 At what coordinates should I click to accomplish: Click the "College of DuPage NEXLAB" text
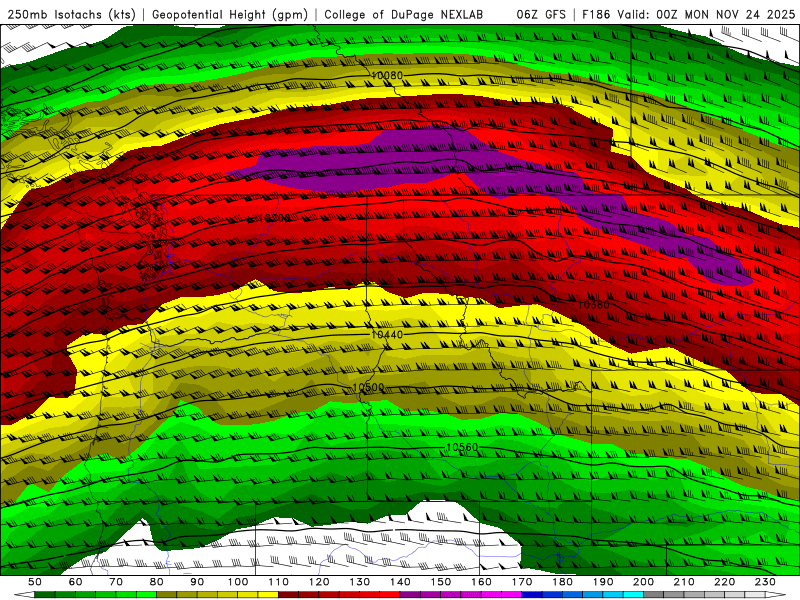(403, 15)
